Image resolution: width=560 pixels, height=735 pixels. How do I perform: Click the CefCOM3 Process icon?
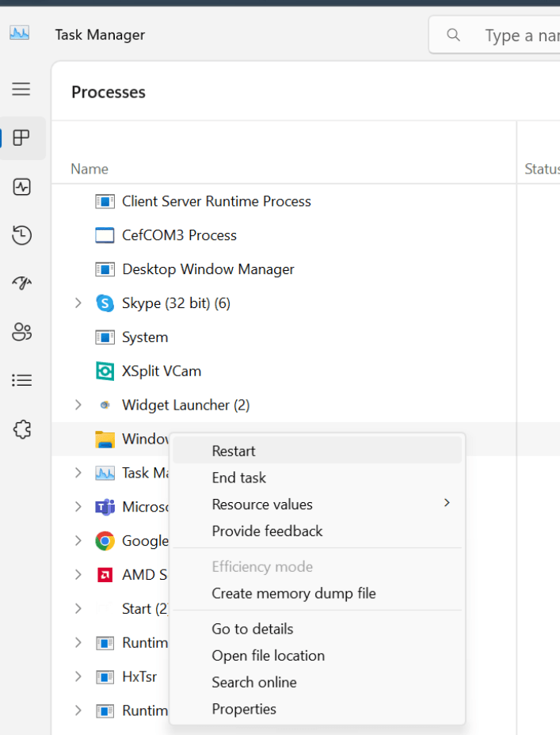pyautogui.click(x=105, y=235)
